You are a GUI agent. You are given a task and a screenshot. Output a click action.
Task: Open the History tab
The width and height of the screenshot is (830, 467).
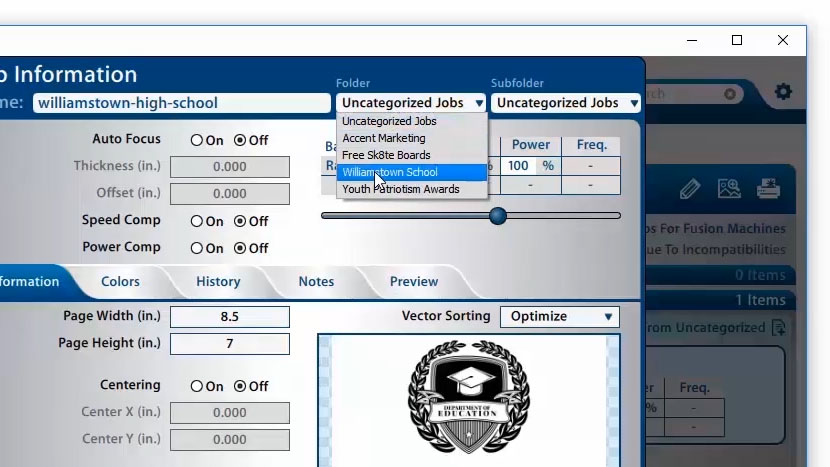coord(218,282)
